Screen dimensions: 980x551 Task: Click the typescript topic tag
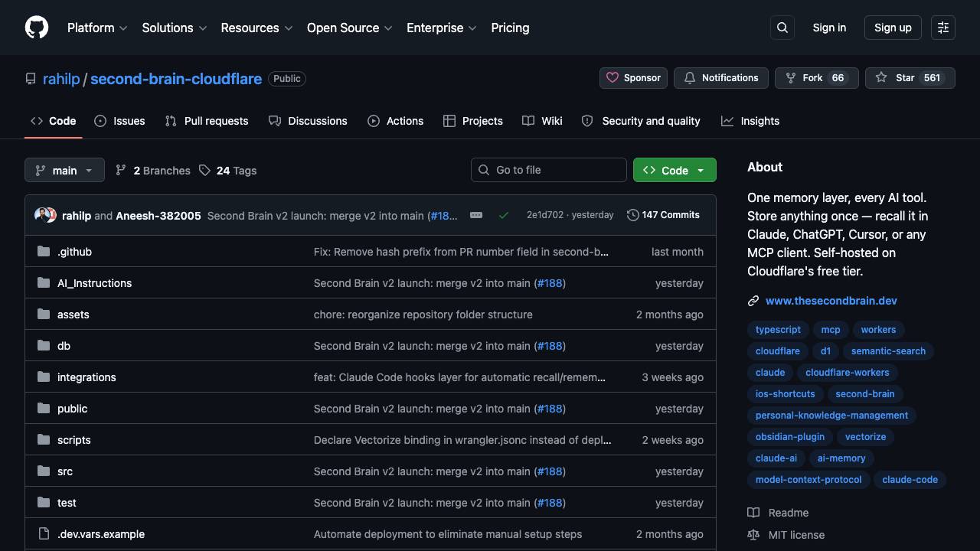778,330
